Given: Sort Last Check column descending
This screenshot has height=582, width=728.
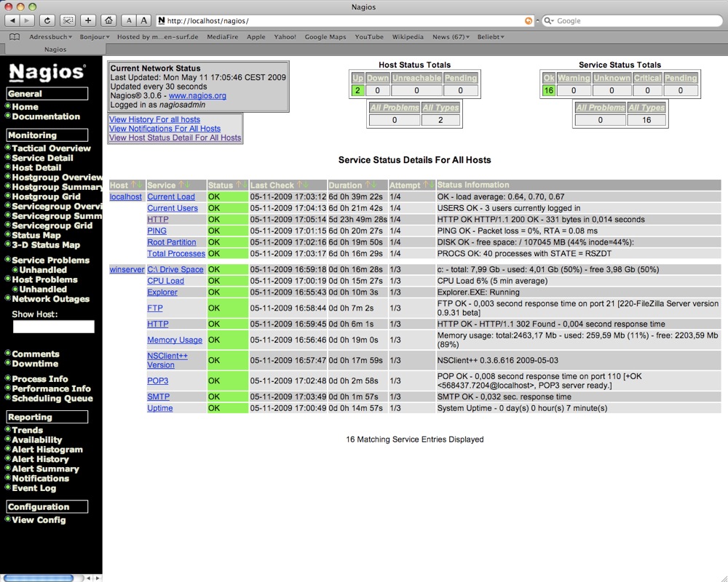Looking at the screenshot, I should pos(306,185).
